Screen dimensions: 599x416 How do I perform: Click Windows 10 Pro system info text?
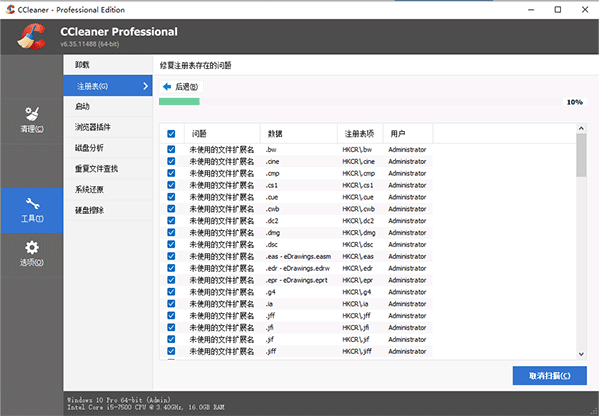pos(119,400)
